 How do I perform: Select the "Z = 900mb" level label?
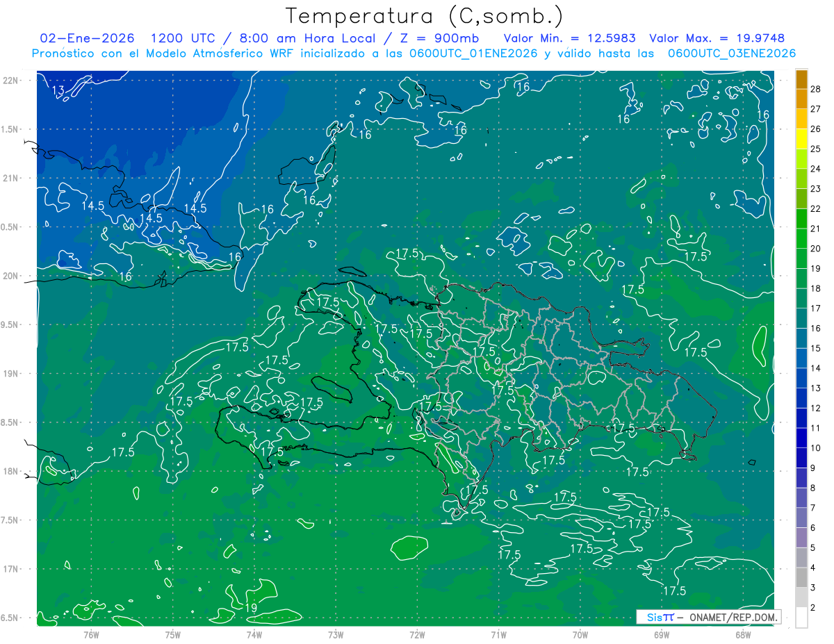(439, 38)
